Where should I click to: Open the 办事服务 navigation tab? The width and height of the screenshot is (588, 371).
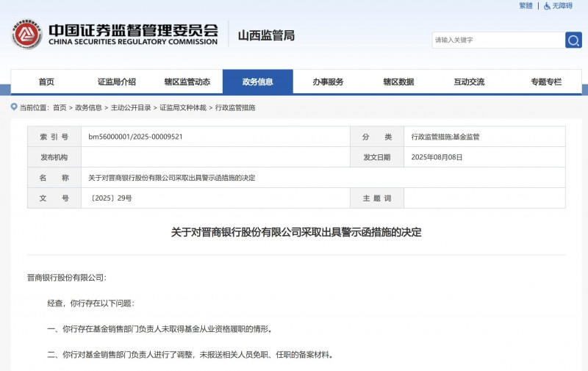328,82
